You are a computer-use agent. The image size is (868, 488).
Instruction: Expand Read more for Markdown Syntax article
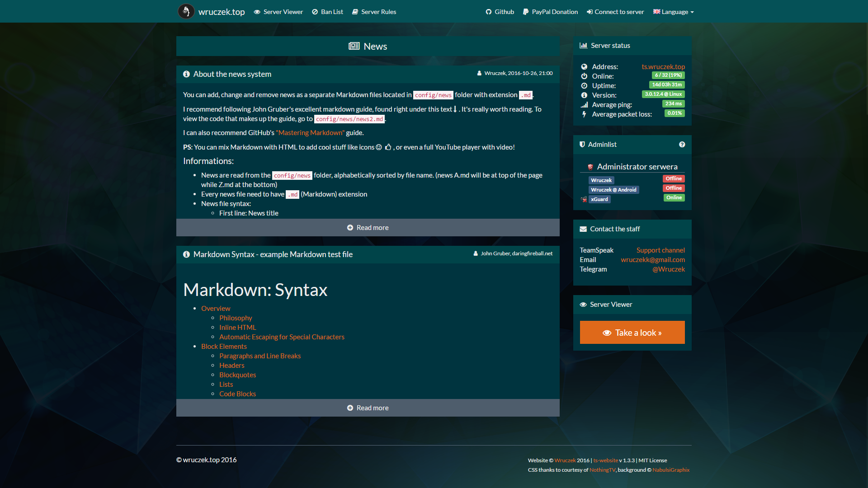(x=368, y=408)
